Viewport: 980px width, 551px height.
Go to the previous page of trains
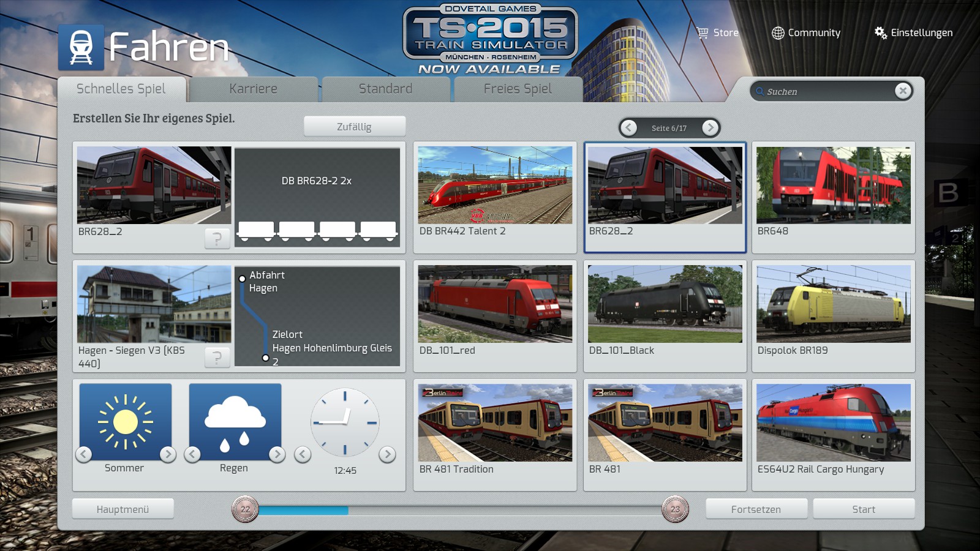(x=628, y=127)
